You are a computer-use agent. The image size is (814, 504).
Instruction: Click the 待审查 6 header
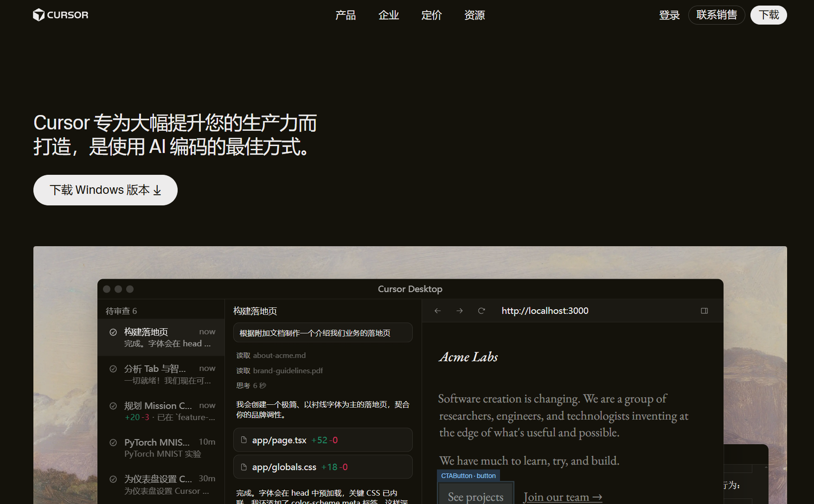pos(121,311)
